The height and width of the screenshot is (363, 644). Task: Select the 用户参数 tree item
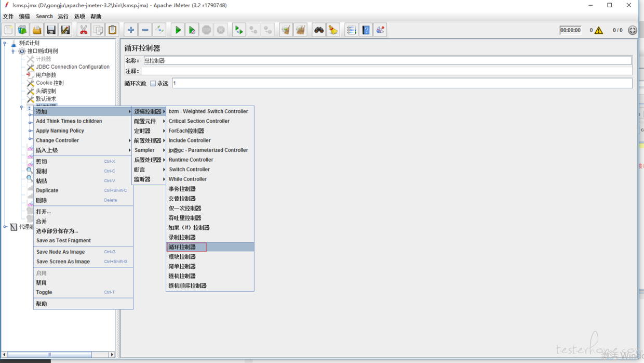click(46, 75)
